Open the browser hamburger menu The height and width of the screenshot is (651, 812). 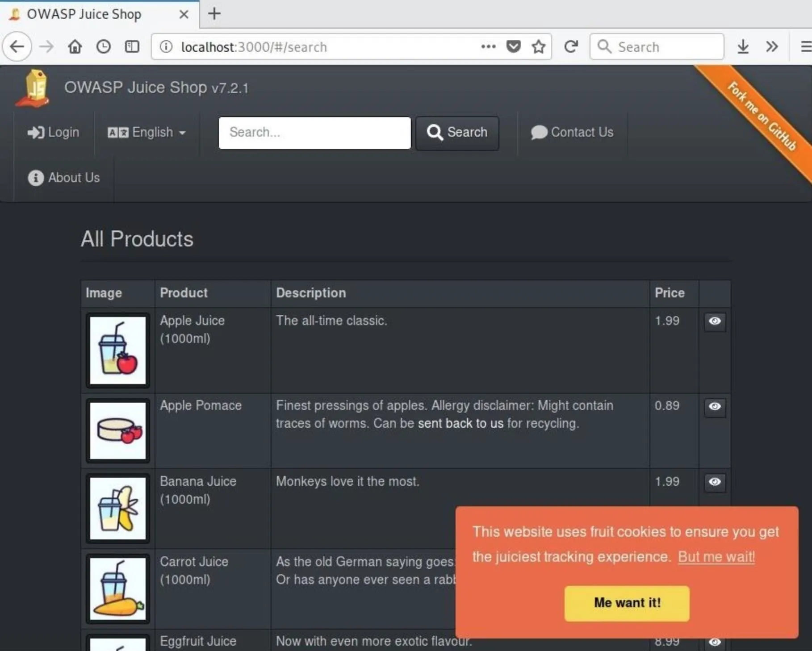805,46
